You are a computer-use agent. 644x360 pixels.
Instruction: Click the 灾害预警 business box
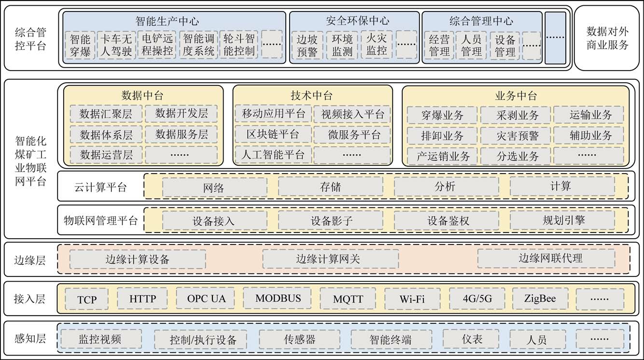pyautogui.click(x=515, y=136)
